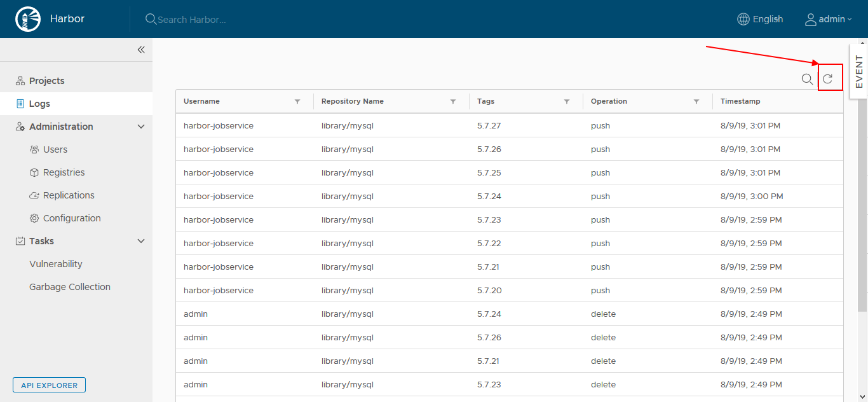This screenshot has width=868, height=402.
Task: Refresh the logs list
Action: pos(830,79)
